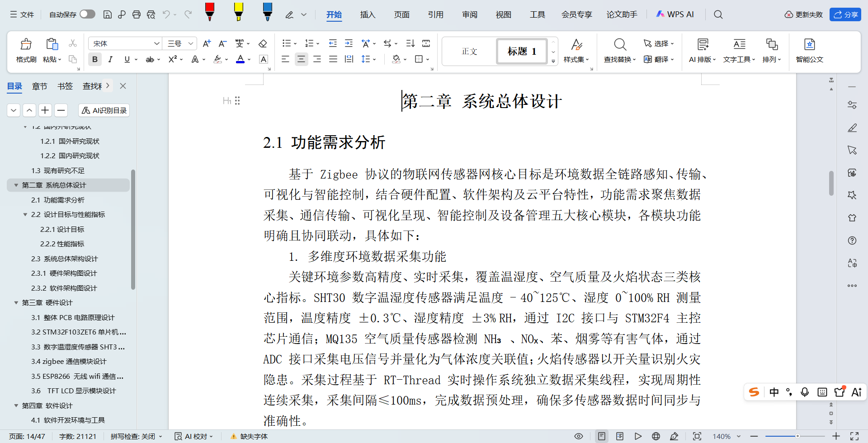This screenshot has width=868, height=443.
Task: Apply the 标题 1 style
Action: click(x=522, y=51)
